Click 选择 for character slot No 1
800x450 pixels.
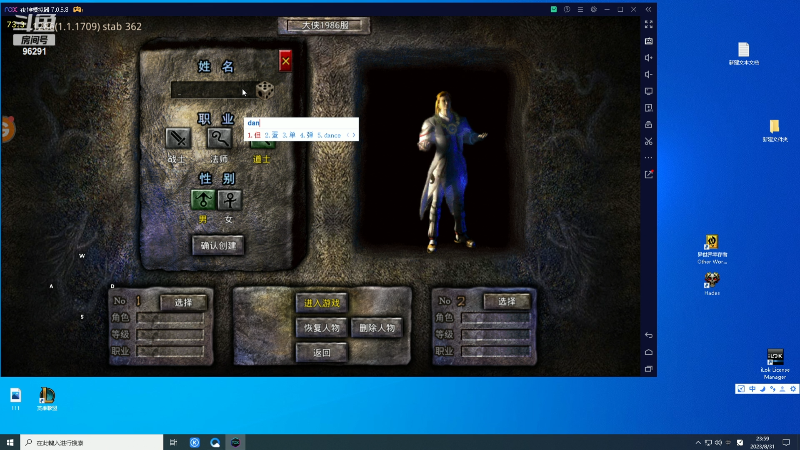184,302
